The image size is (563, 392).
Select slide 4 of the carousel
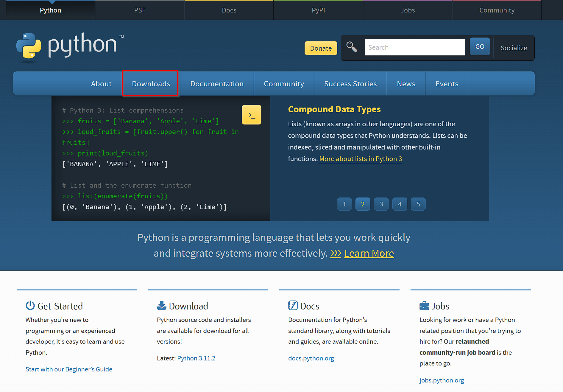(400, 204)
